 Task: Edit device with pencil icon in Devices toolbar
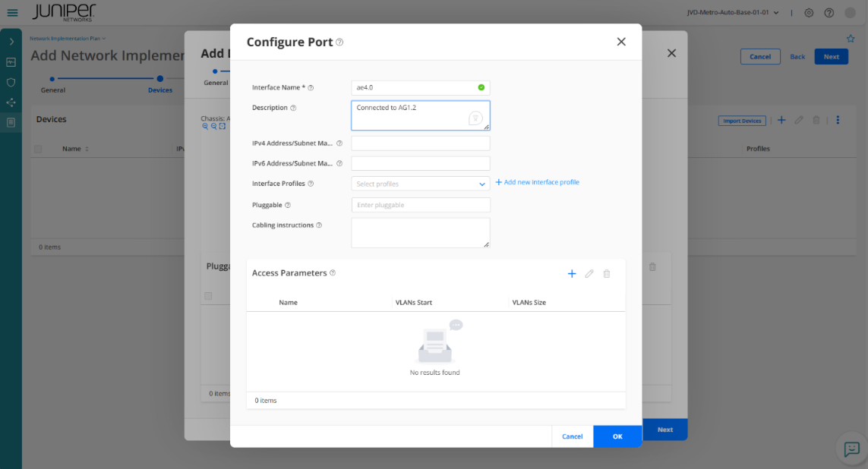point(799,120)
